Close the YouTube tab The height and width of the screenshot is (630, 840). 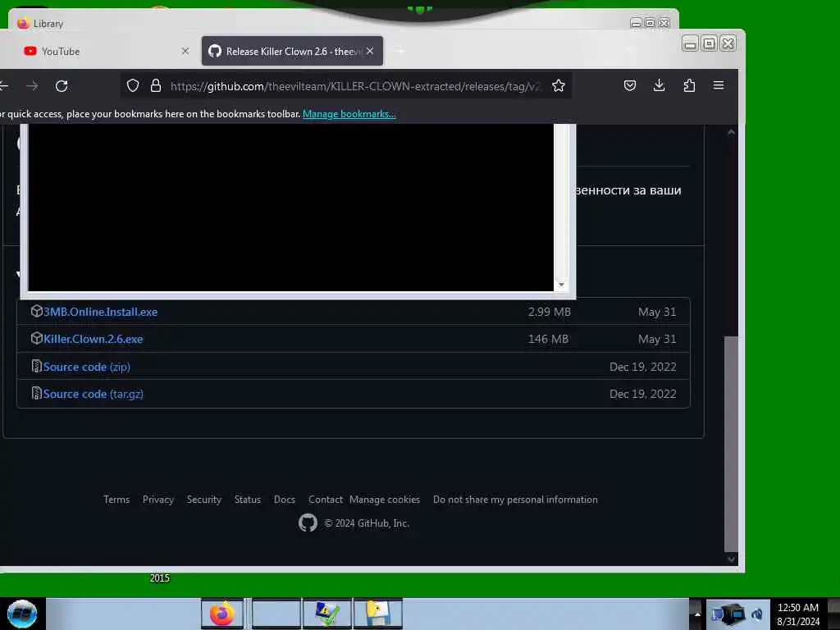(185, 51)
